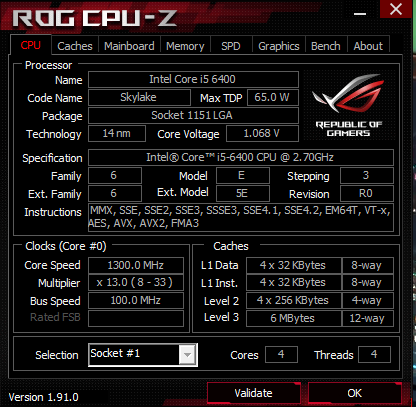Close the ROG CPU-Z window

click(396, 9)
